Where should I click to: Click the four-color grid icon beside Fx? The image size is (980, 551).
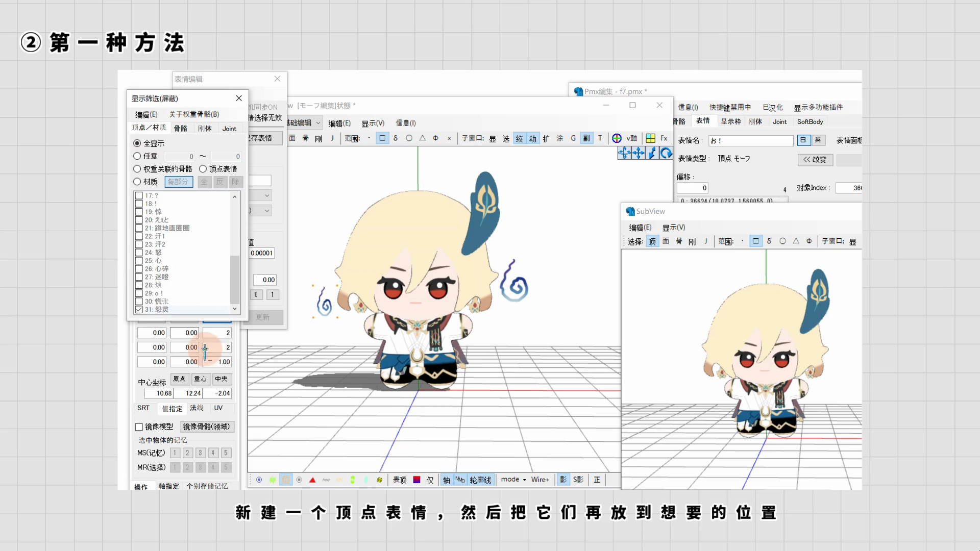[x=650, y=138]
